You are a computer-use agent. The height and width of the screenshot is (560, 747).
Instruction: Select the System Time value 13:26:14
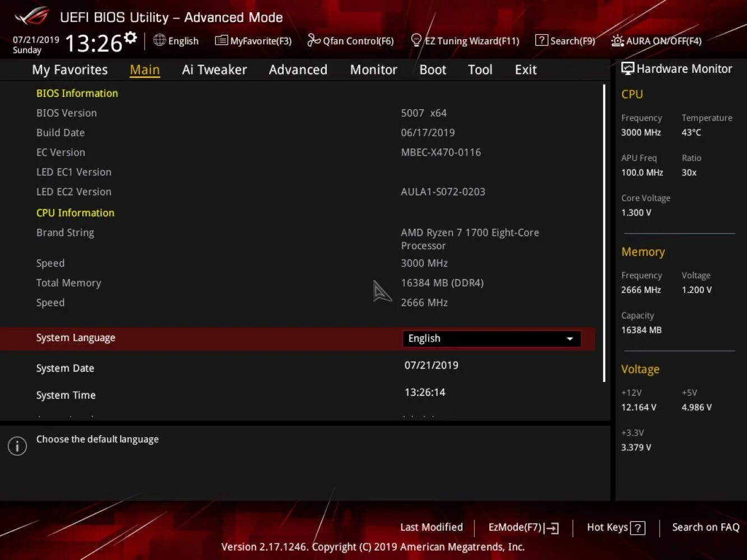pos(425,393)
